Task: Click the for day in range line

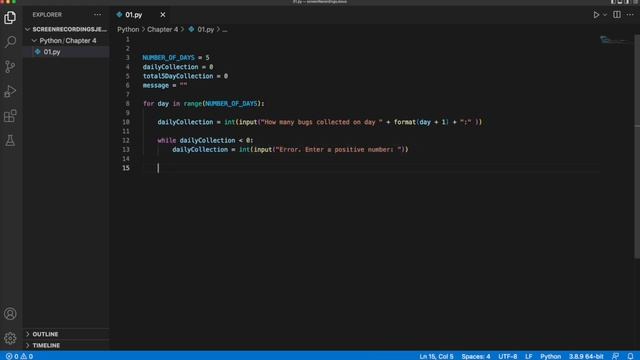Action: [204, 104]
